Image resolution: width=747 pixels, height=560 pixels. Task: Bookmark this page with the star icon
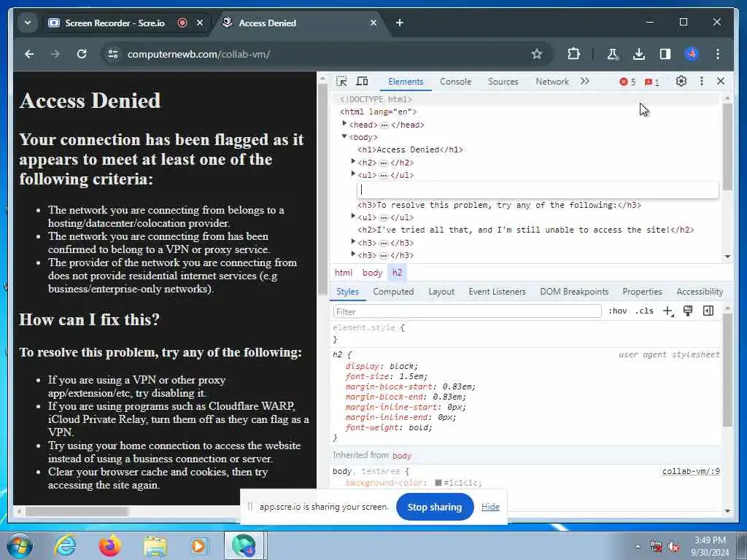pos(537,54)
